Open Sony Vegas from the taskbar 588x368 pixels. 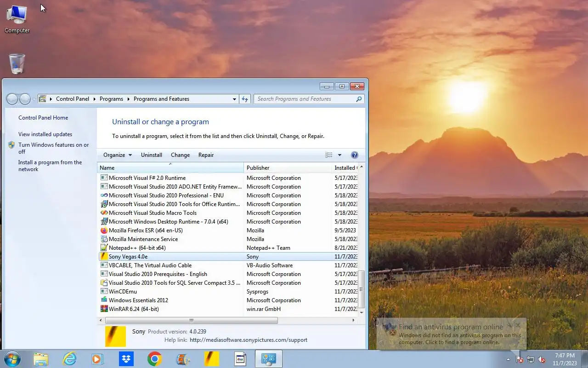tap(212, 359)
